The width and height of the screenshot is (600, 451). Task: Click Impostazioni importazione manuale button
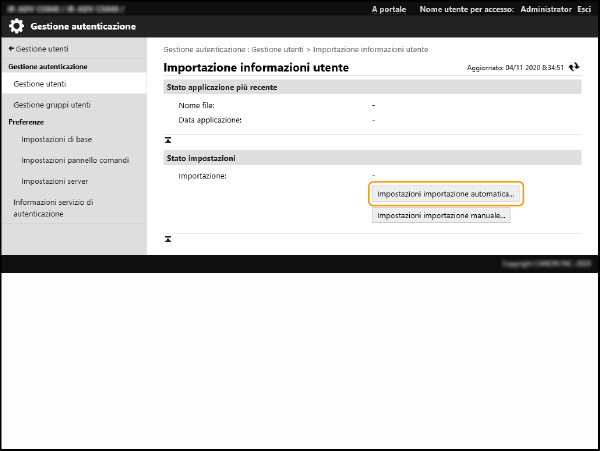(441, 215)
